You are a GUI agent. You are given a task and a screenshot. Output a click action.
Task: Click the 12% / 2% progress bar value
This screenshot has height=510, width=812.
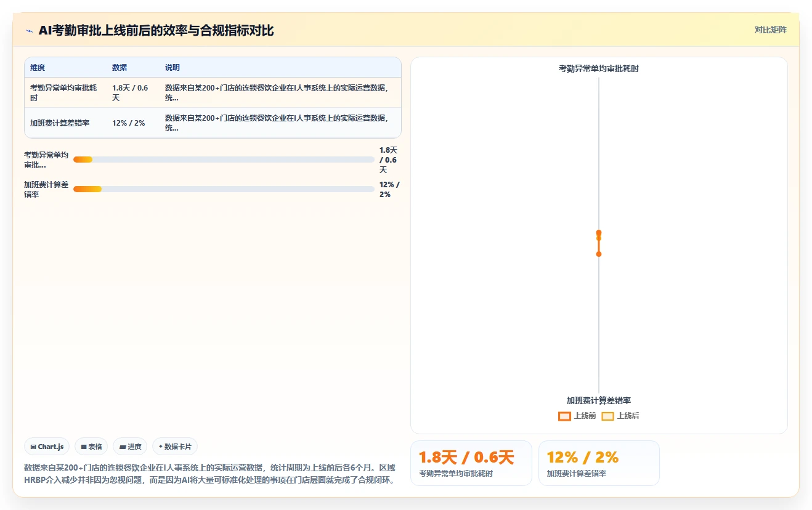(x=389, y=190)
